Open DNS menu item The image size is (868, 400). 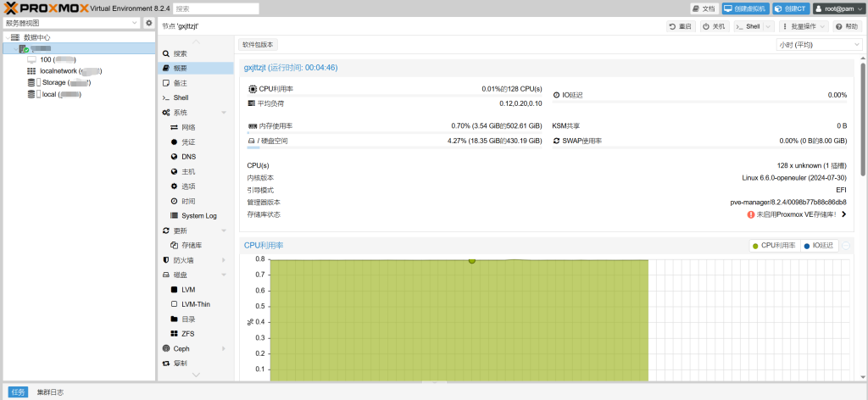(196, 157)
